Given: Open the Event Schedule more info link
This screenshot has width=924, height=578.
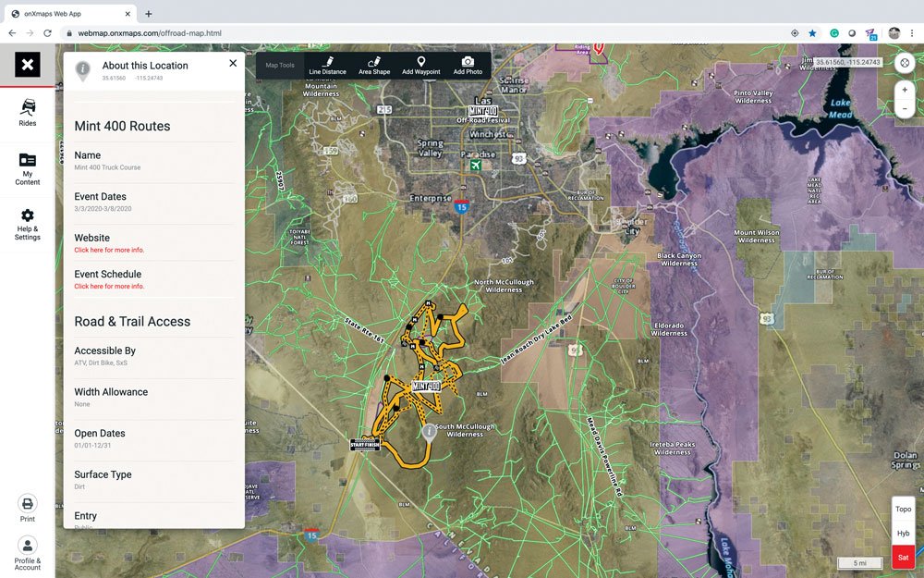Looking at the screenshot, I should pyautogui.click(x=109, y=287).
